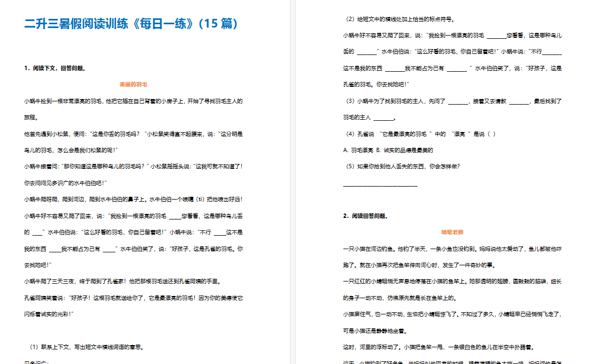
Task: Click question '(3) 小蜗牛为了找到羽毛的主人'
Action: 453,101
